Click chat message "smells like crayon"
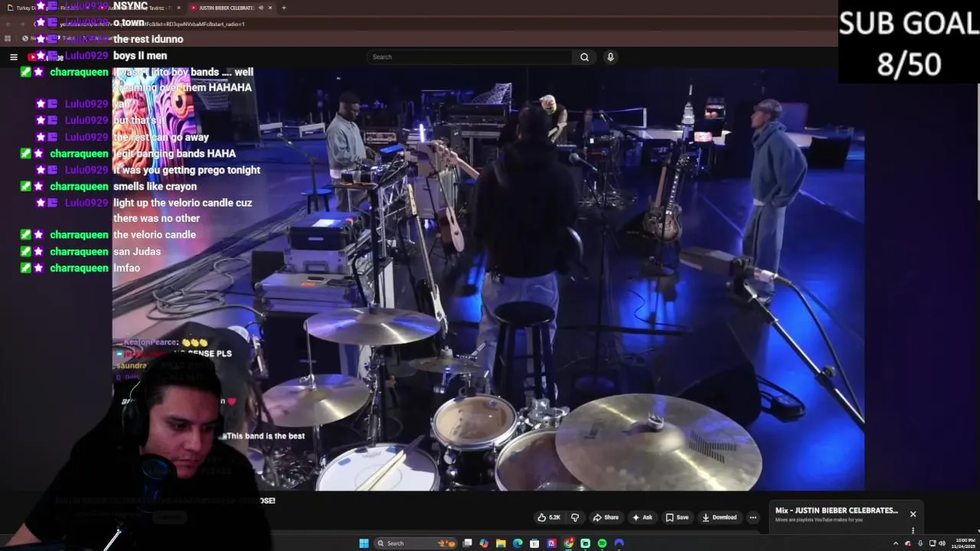Viewport: 980px width, 551px height. click(x=155, y=186)
